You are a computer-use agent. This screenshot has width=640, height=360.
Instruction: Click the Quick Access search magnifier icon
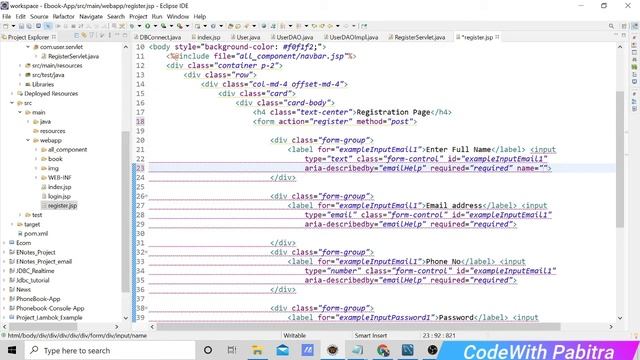tap(611, 26)
